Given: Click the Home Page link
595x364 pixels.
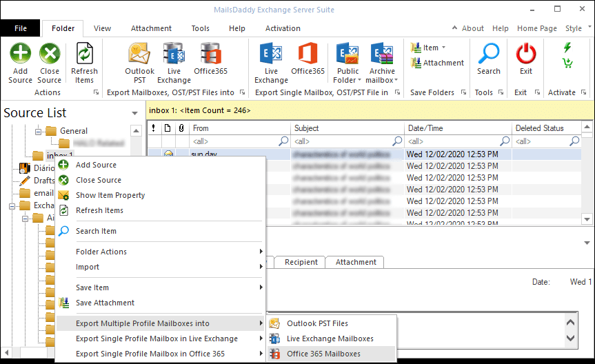Looking at the screenshot, I should (x=537, y=28).
